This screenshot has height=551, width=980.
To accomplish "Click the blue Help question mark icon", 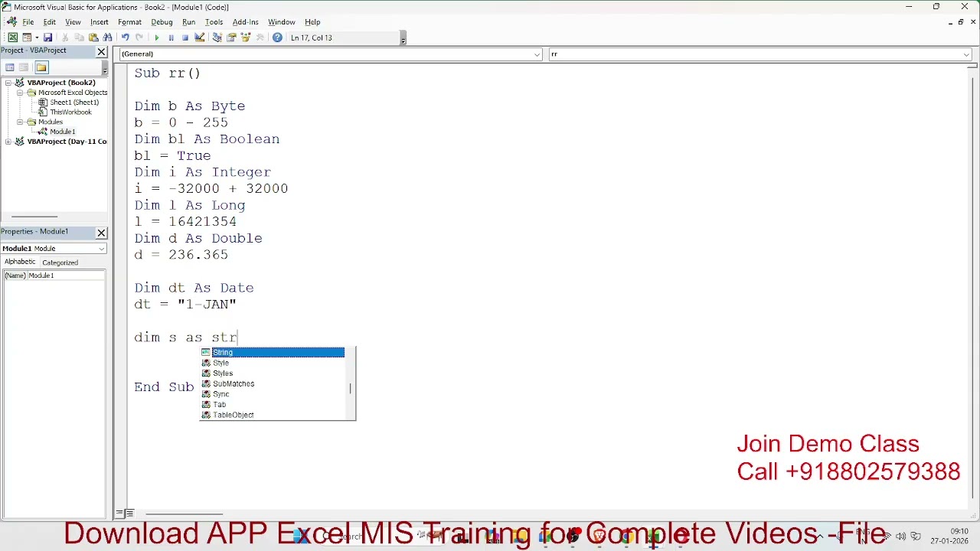I will (x=277, y=37).
